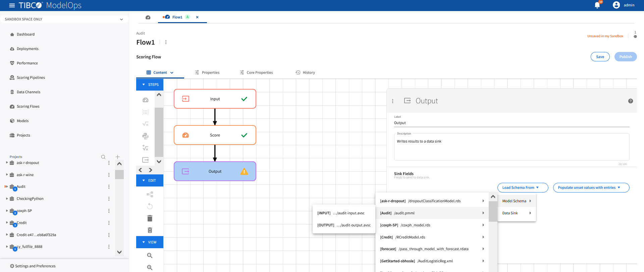Image resolution: width=644 pixels, height=272 pixels.
Task: Expand the coxph-SP project tree
Action: pyautogui.click(x=7, y=211)
